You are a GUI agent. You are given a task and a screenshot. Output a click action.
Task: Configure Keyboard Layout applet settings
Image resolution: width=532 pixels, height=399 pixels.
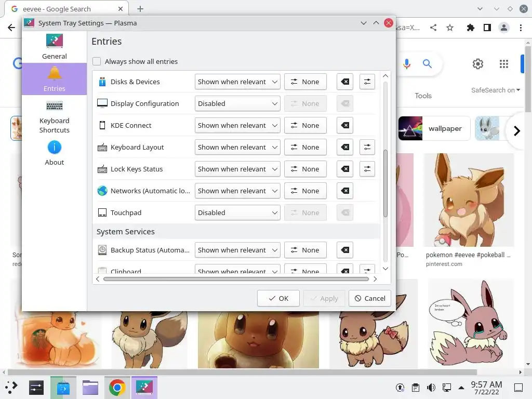click(367, 147)
